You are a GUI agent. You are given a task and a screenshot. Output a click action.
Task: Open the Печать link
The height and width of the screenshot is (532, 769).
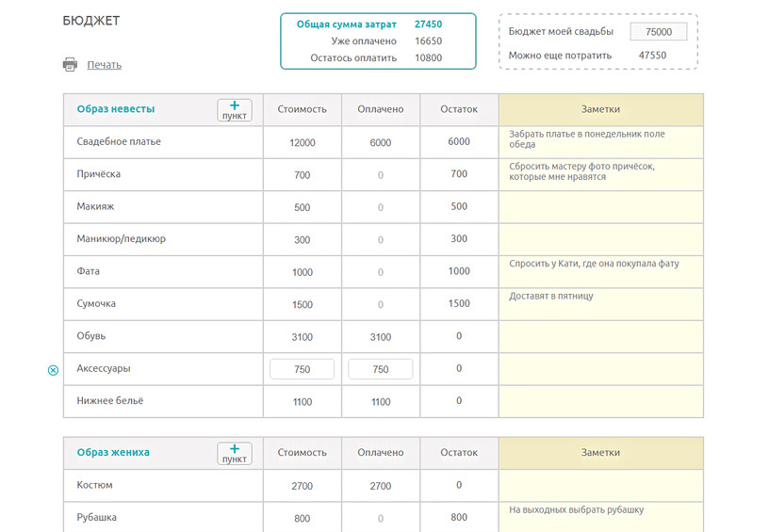[x=104, y=65]
